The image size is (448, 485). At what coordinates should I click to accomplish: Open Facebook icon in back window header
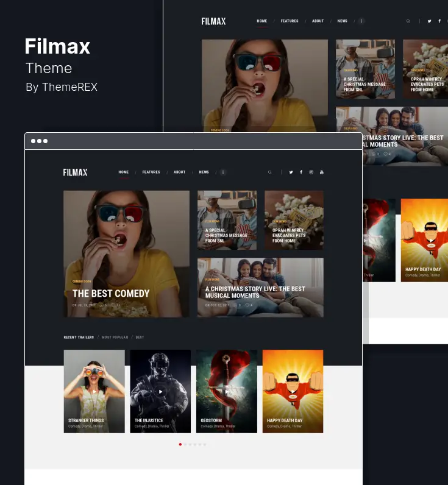pos(439,21)
